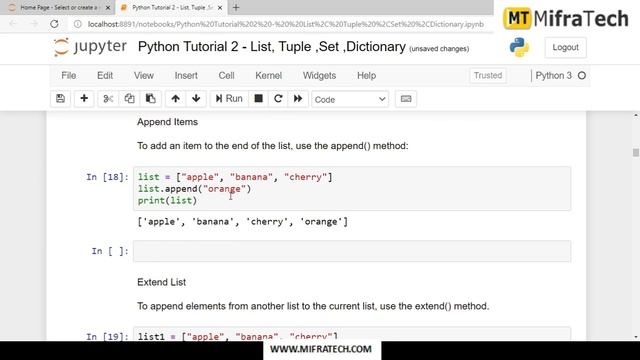This screenshot has width=640, height=360.
Task: Click the list.append("orange") code line
Action: (194, 189)
